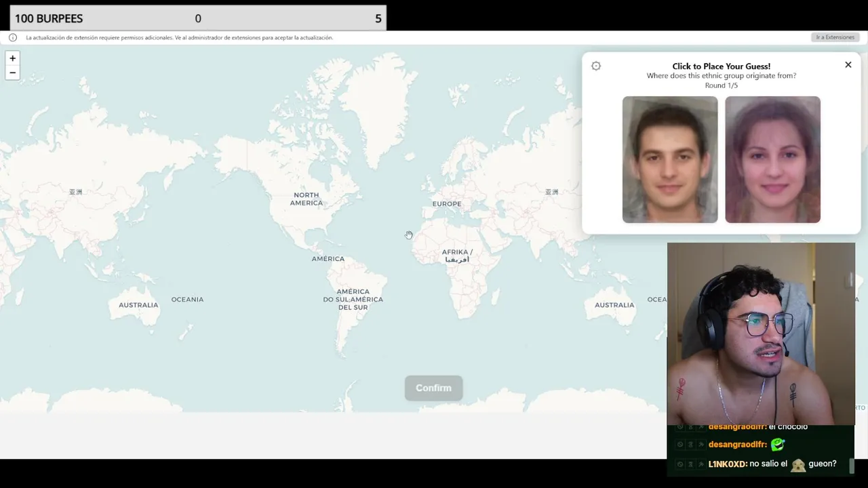Click the greyed-out Confirm button
The width and height of the screenshot is (868, 488).
pos(433,388)
